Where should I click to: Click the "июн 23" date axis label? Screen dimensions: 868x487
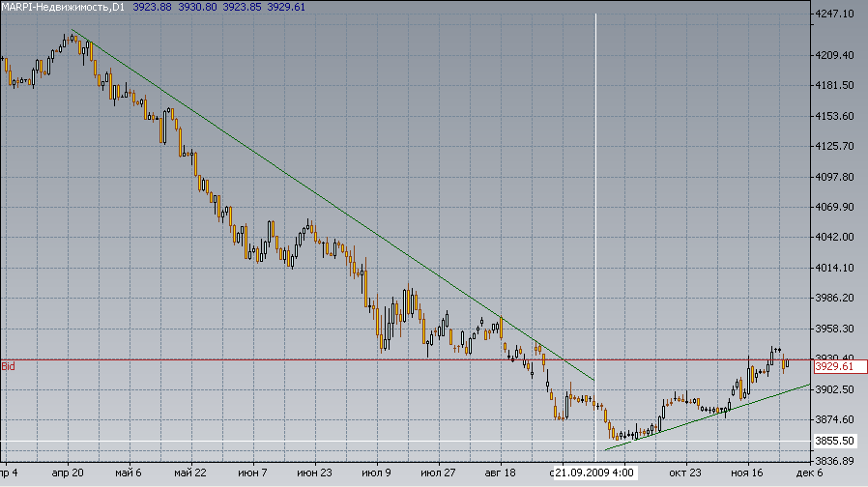(x=314, y=473)
